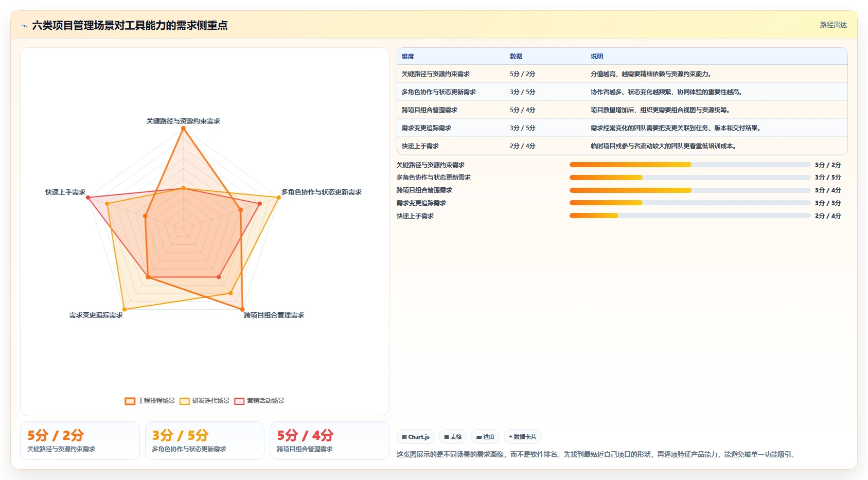Click the red data point at the 快速上手 vertex

coord(88,198)
